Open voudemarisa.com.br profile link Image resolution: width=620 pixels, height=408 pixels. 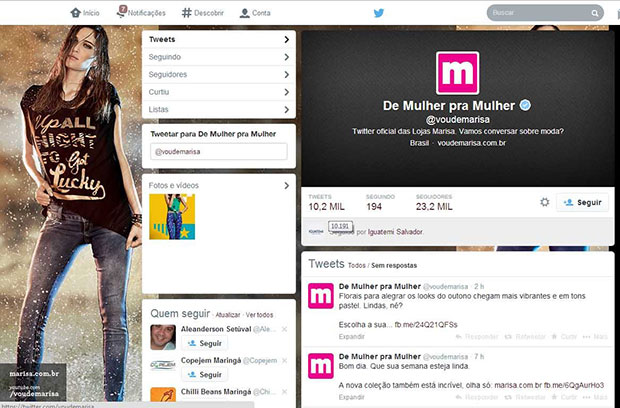coord(471,143)
